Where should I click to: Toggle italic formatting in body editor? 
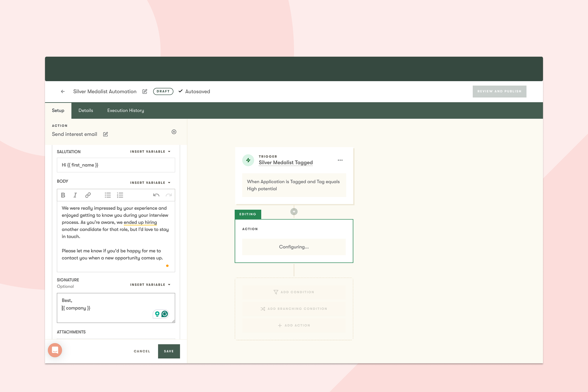pos(75,195)
